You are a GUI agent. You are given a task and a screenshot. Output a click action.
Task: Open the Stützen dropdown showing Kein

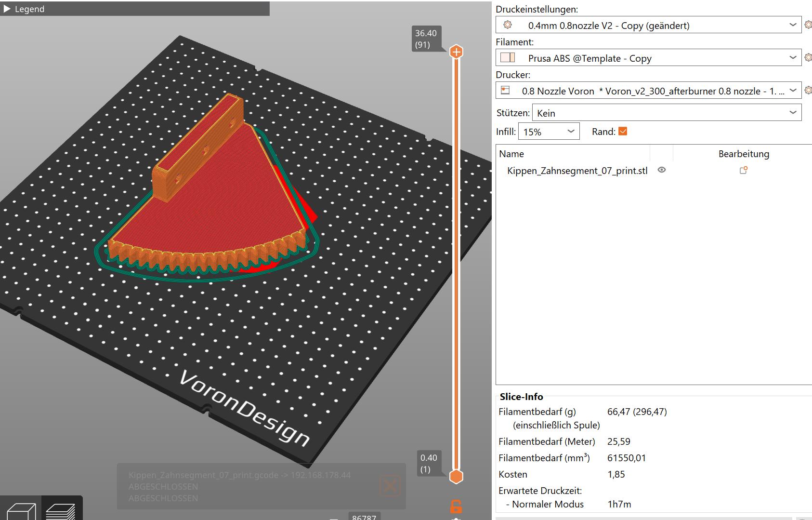667,113
